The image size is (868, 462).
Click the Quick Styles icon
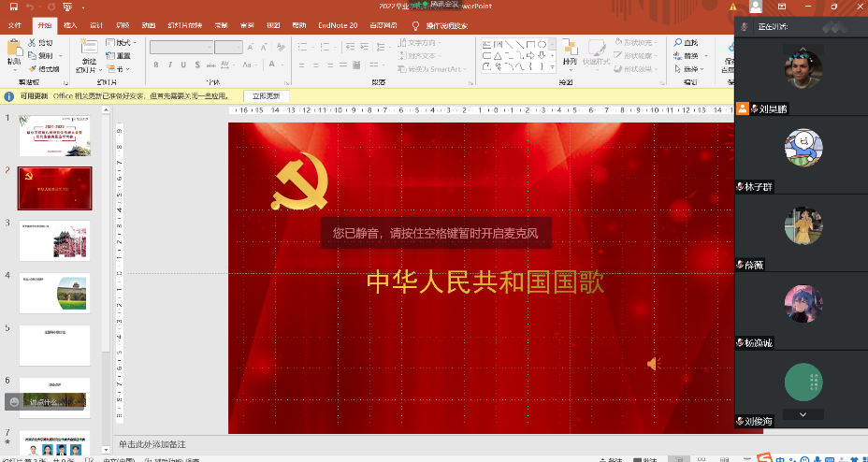[x=596, y=49]
